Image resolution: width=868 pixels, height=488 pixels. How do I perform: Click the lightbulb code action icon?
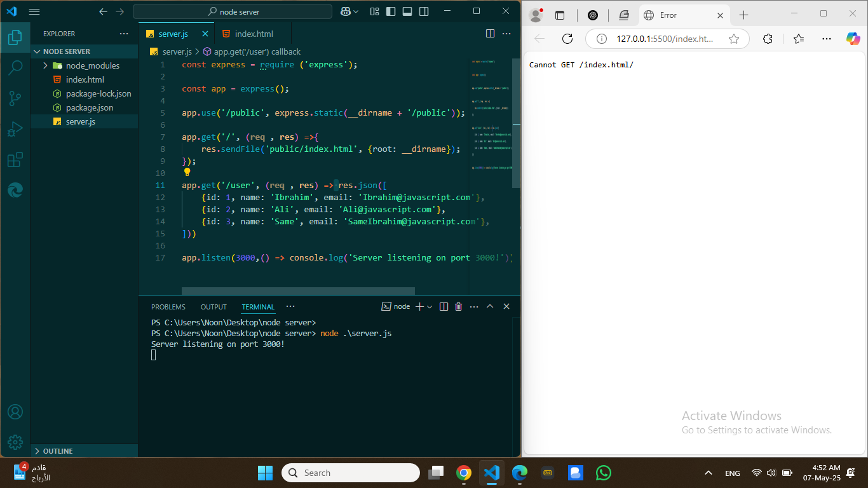click(187, 172)
